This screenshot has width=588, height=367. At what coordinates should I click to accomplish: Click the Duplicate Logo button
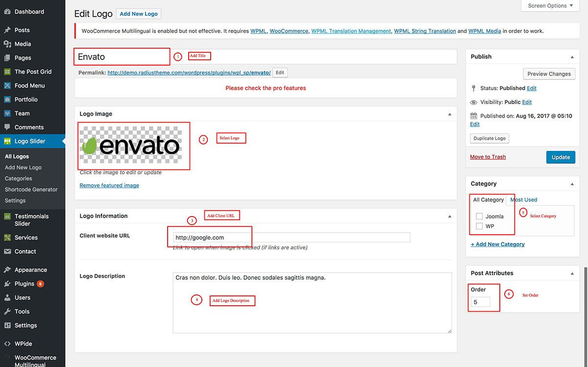coord(490,138)
